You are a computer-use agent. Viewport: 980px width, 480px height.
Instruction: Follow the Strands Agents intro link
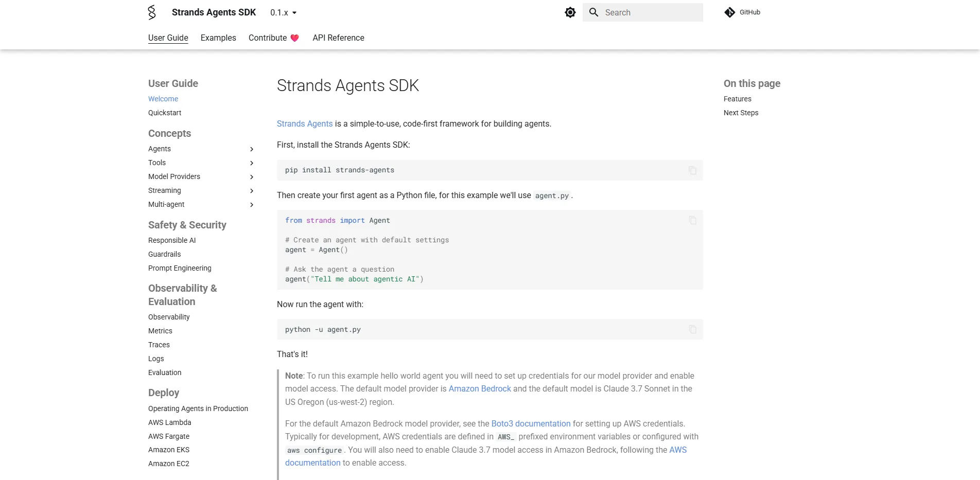click(305, 123)
